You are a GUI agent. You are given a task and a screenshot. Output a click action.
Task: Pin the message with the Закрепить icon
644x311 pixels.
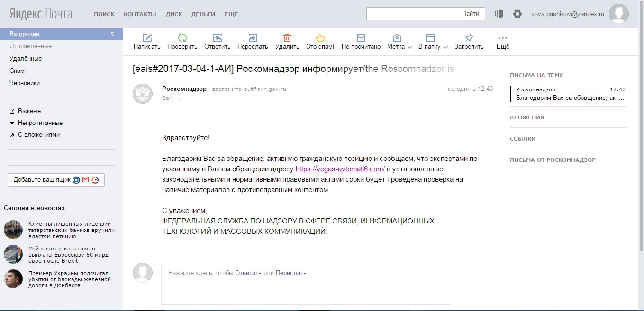tap(469, 38)
